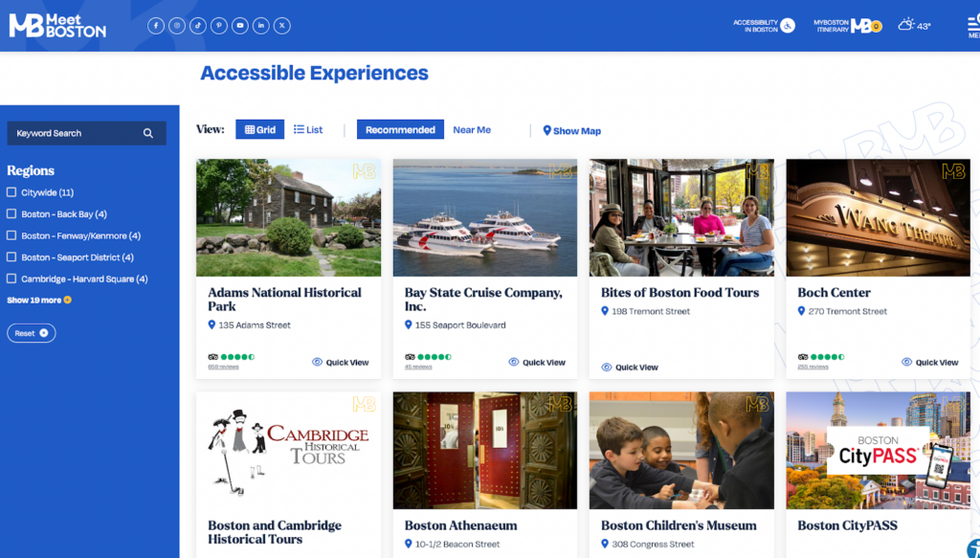The height and width of the screenshot is (558, 980).
Task: Open Boch Center title link
Action: click(834, 293)
